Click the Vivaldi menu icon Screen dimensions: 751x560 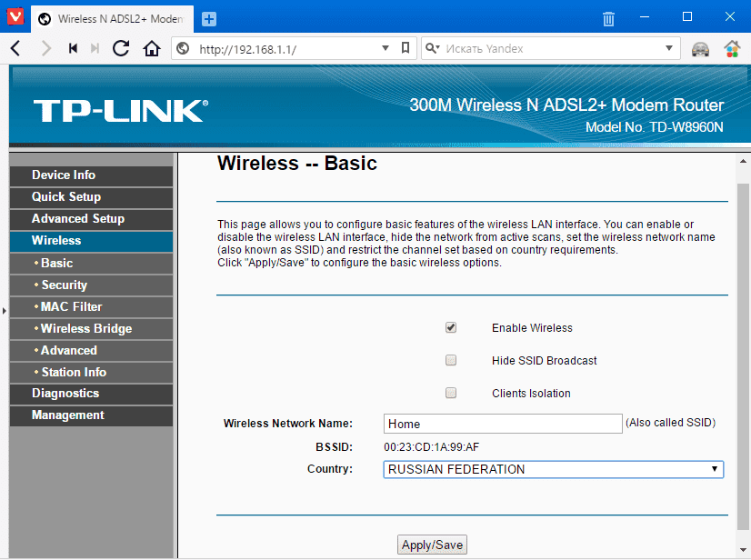coord(15,16)
